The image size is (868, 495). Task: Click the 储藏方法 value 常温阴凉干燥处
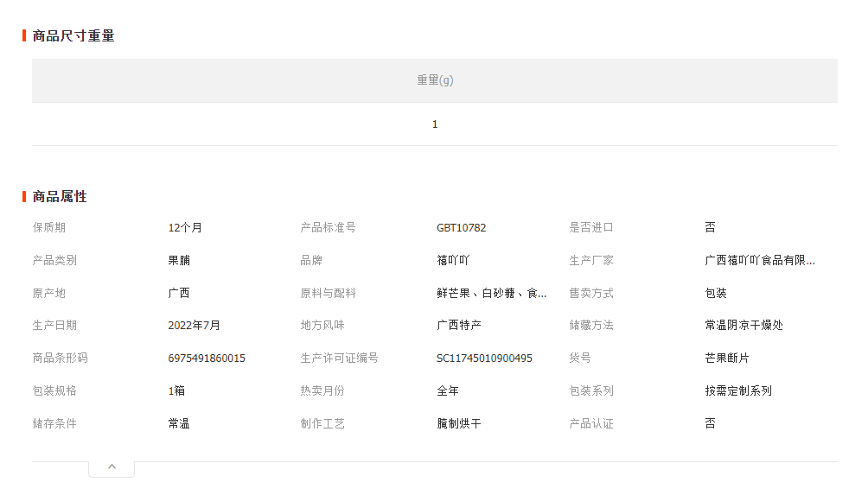744,325
